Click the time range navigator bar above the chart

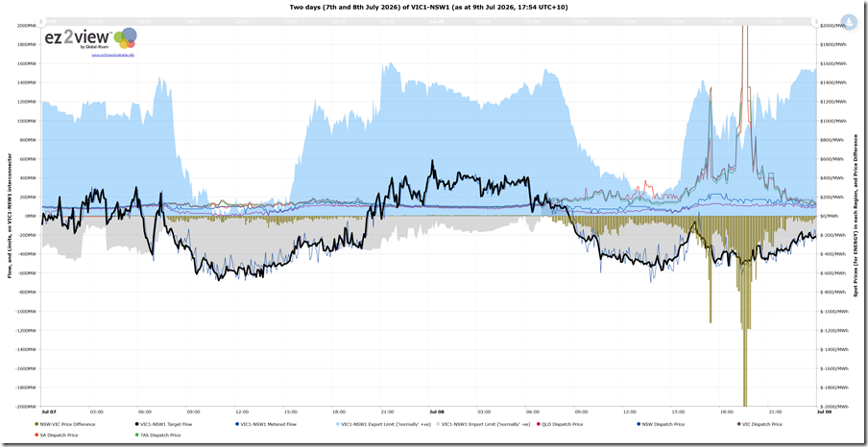(x=429, y=21)
